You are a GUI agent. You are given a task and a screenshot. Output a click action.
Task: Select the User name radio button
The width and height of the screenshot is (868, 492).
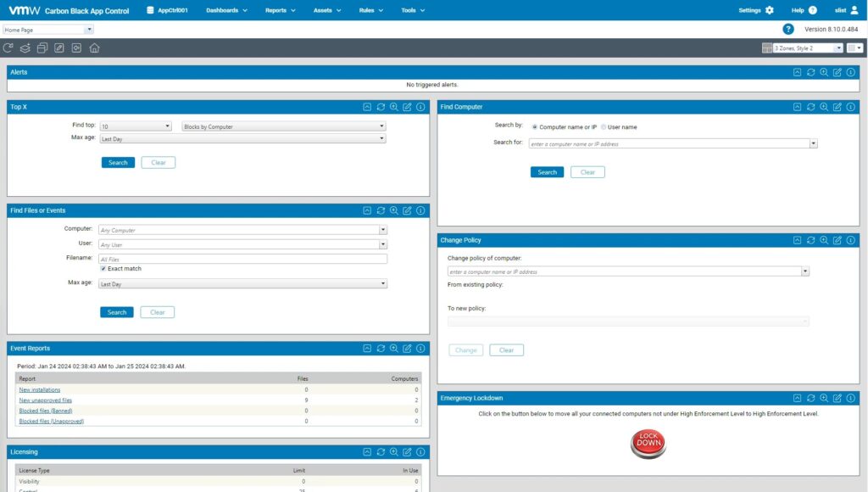point(604,127)
